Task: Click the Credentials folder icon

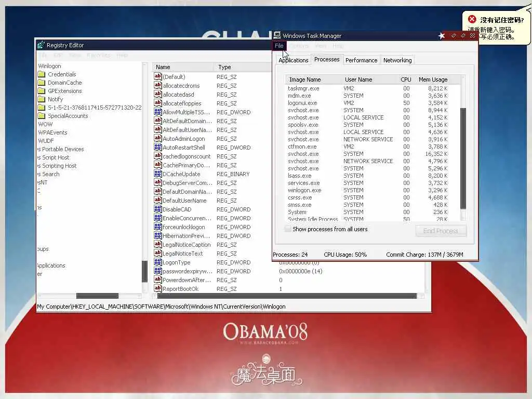Action: pos(42,74)
